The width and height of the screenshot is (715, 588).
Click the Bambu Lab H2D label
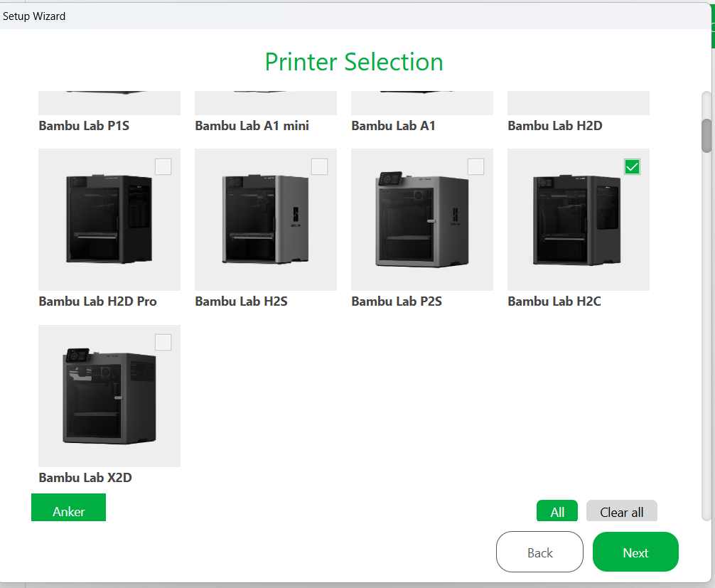point(555,126)
